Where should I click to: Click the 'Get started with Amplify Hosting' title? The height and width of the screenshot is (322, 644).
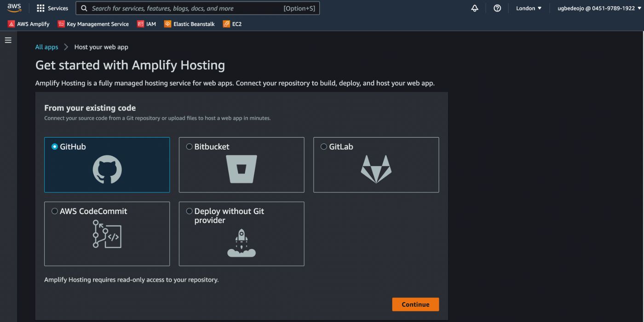(x=130, y=65)
